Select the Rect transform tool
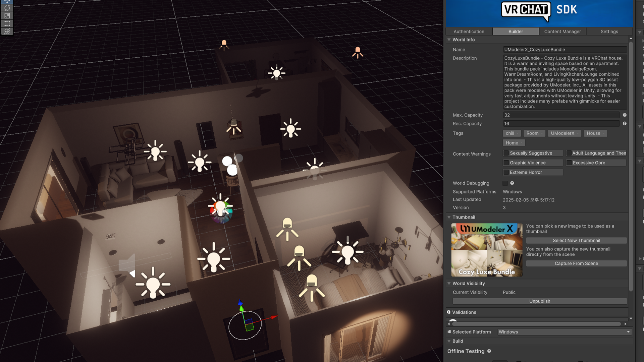The height and width of the screenshot is (362, 644). pyautogui.click(x=7, y=23)
